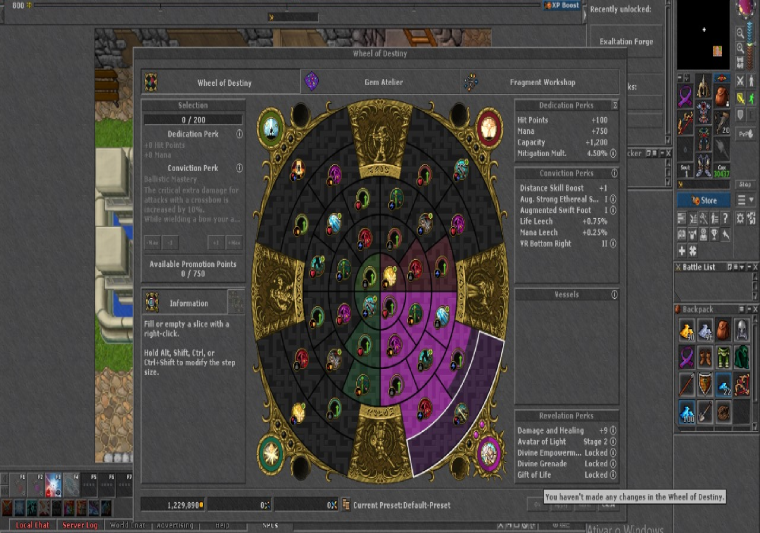Open the Vessels panel info icon
760x533 pixels.
(614, 294)
